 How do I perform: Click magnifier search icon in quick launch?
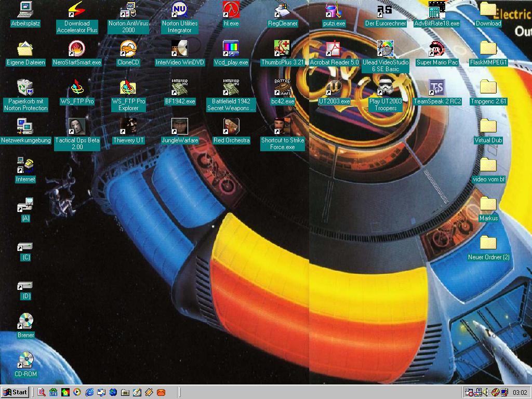[42, 393]
